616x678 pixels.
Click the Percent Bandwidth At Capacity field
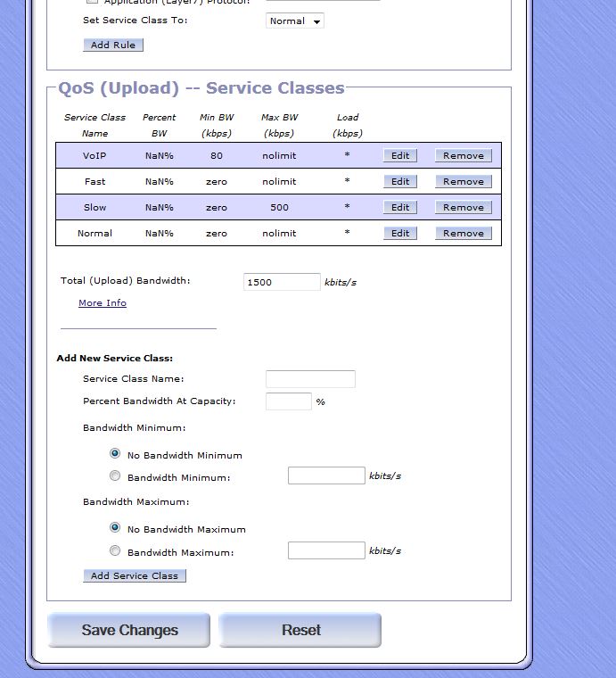click(288, 401)
